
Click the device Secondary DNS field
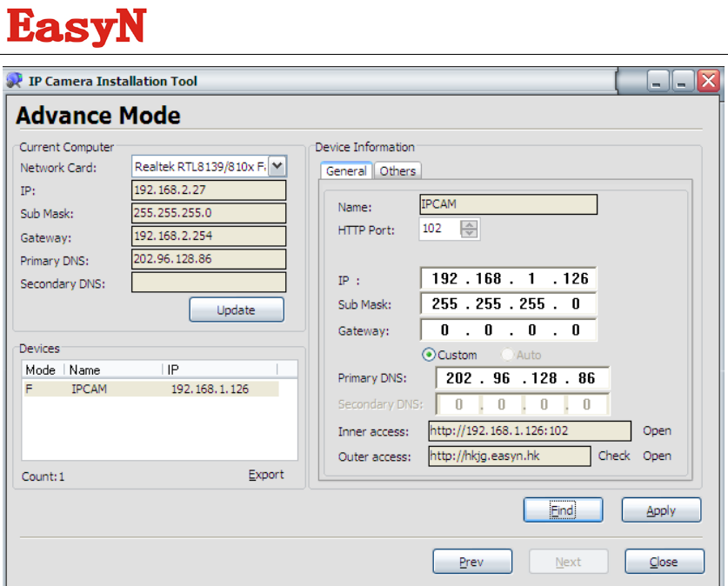(523, 404)
